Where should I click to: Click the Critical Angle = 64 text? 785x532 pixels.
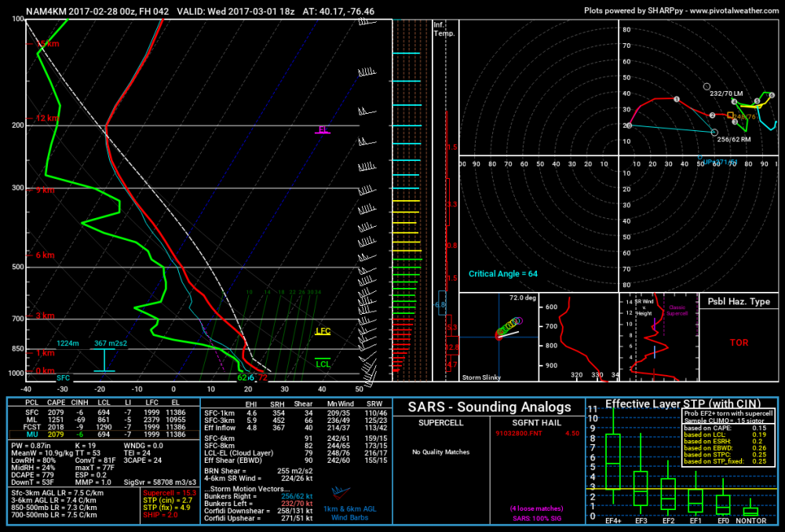[502, 274]
